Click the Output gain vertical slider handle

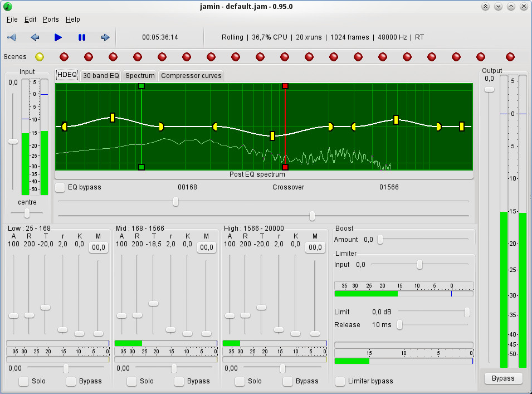pyautogui.click(x=489, y=90)
